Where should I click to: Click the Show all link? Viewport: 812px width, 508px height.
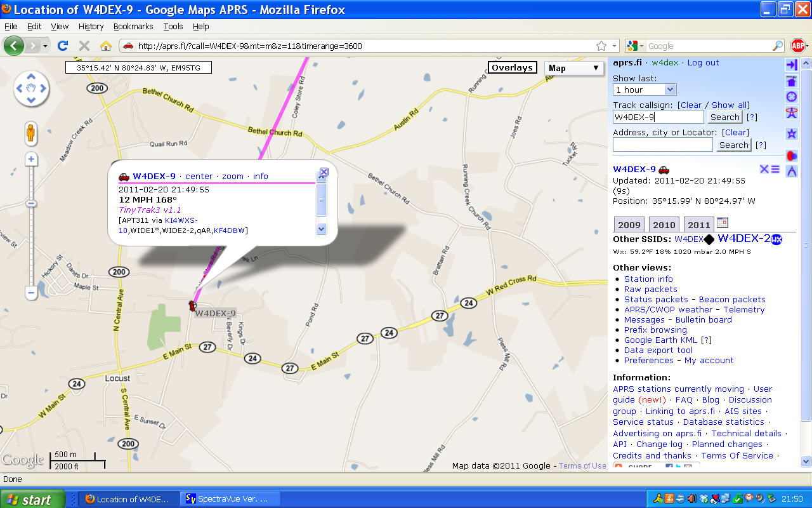(729, 105)
